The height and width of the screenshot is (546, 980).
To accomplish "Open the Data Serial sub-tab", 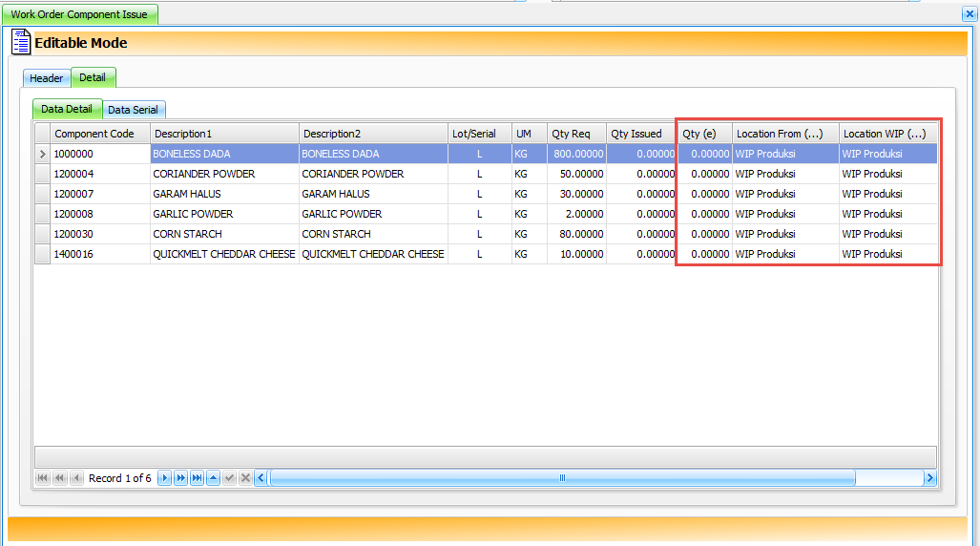I will (x=134, y=110).
